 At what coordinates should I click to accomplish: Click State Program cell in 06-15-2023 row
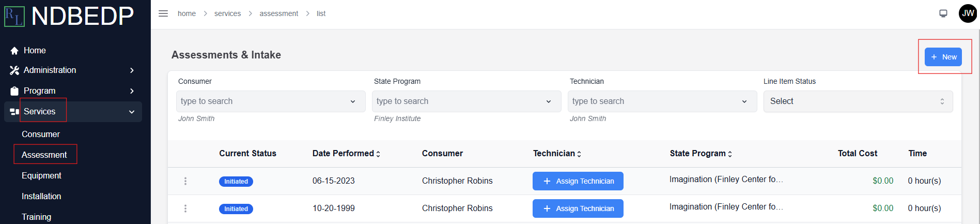pyautogui.click(x=726, y=180)
